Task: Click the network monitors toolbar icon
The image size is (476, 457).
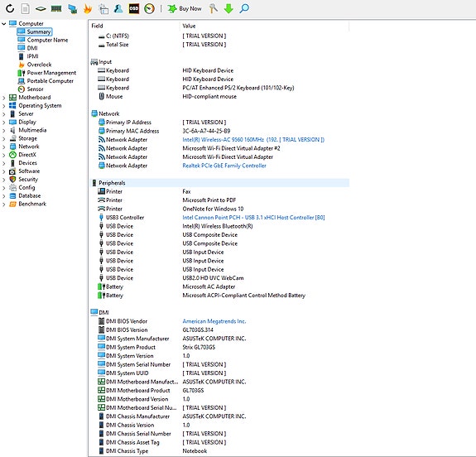Action: 72,8
